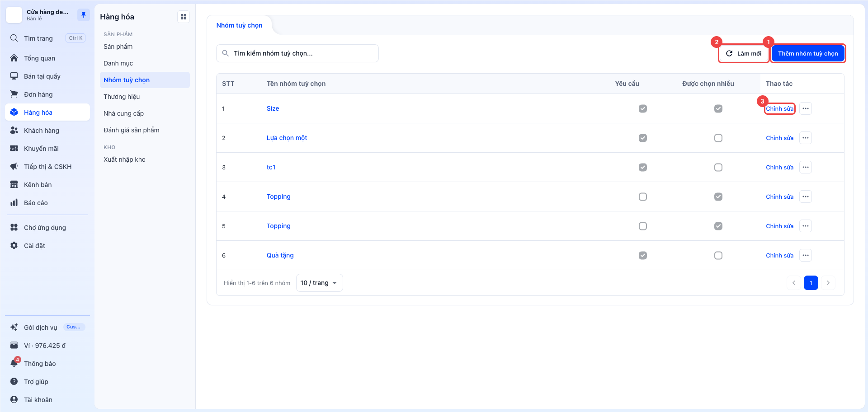Screen dimensions: 868x412
Task: Go to Tổng quan home icon
Action: (14, 58)
